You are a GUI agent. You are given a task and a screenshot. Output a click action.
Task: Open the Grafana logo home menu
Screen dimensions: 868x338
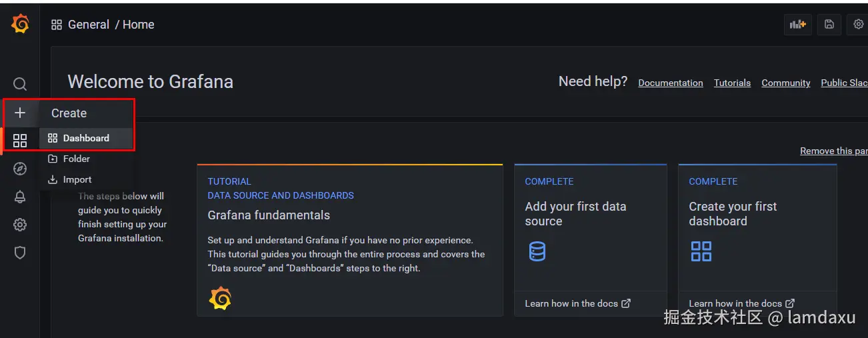tap(20, 25)
